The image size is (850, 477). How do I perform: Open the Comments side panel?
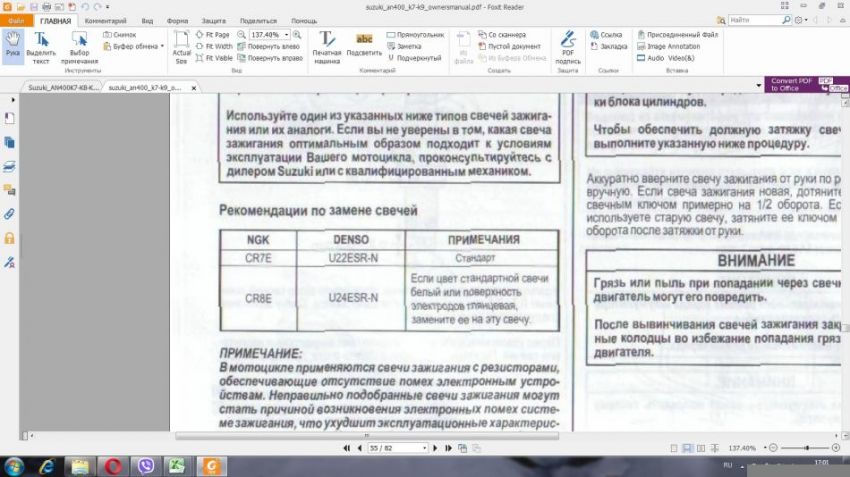pos(9,190)
